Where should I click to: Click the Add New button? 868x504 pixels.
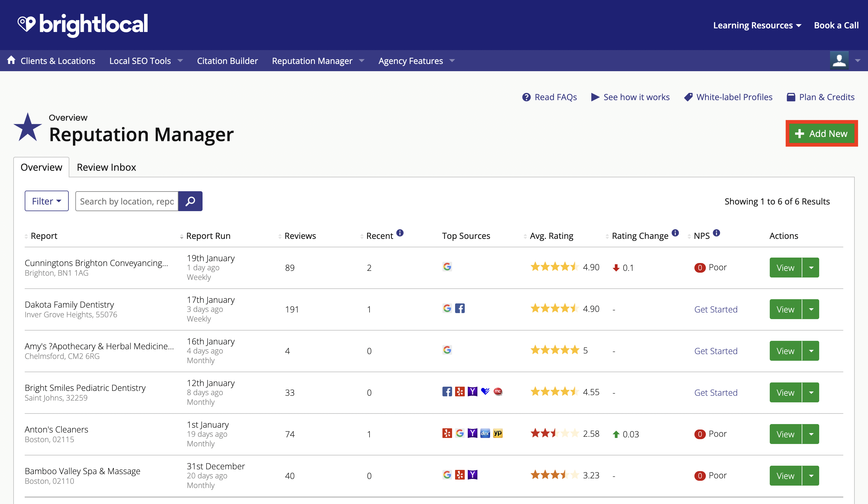point(822,133)
